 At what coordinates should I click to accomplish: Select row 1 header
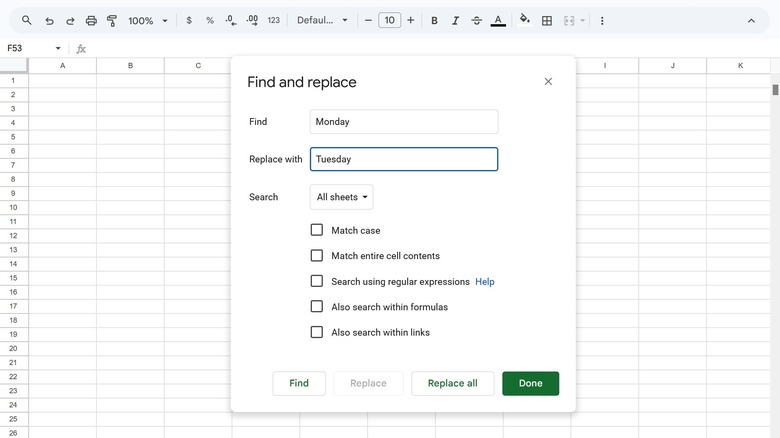pos(13,80)
